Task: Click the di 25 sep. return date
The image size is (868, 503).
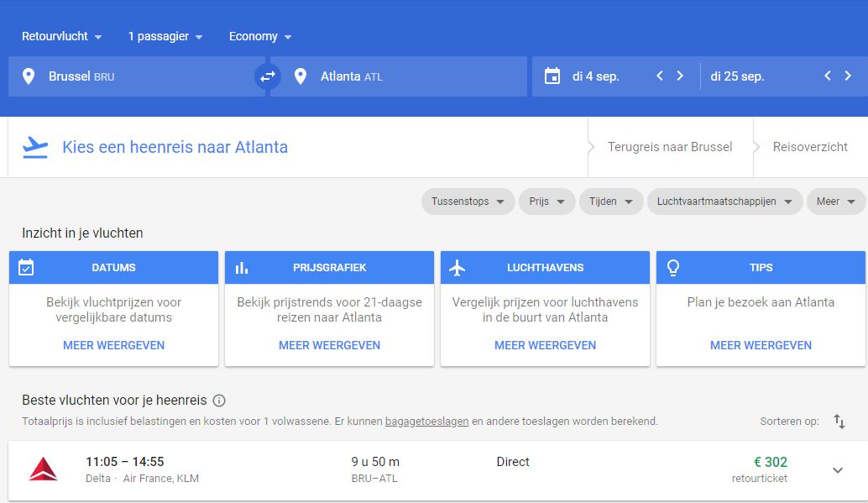Action: pyautogui.click(x=737, y=76)
